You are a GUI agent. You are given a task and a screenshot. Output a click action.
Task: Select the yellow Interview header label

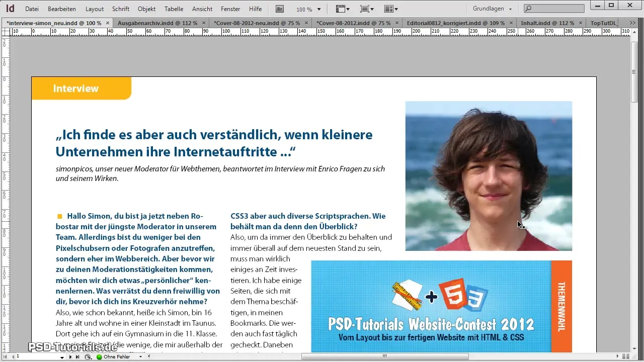[x=81, y=88]
